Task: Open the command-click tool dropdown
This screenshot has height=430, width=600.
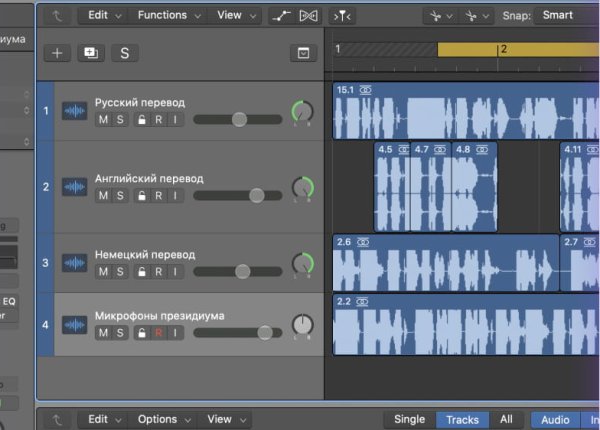Action: 476,16
